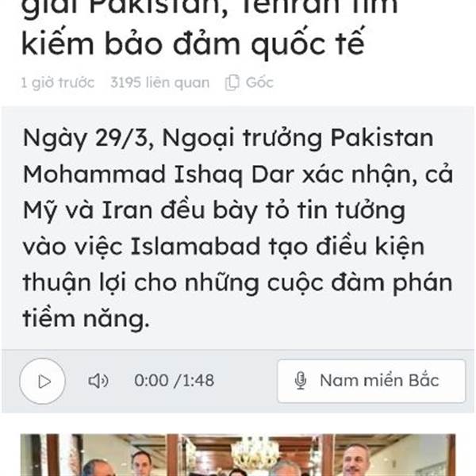Open the article photo below the player
Viewport: 476px width, 476px height.
tap(238, 455)
